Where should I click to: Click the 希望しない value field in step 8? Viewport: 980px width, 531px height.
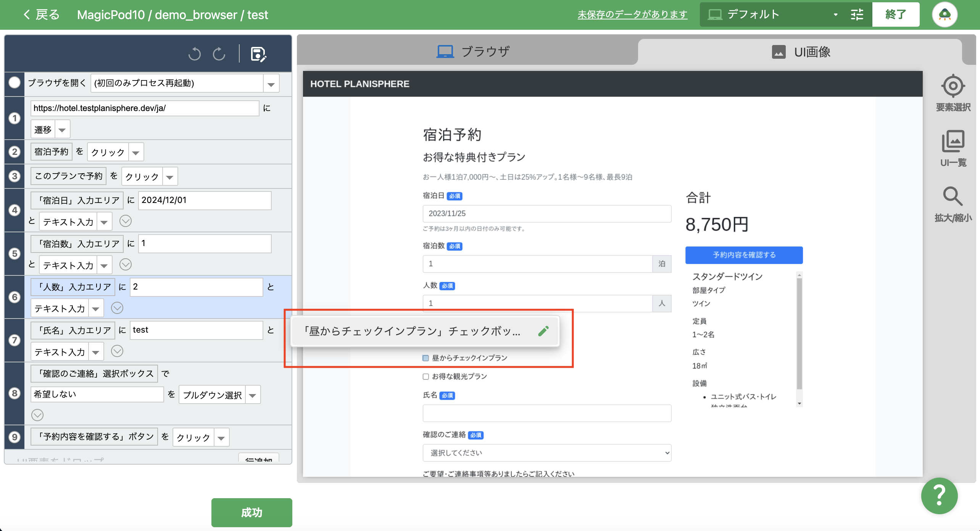pos(97,394)
